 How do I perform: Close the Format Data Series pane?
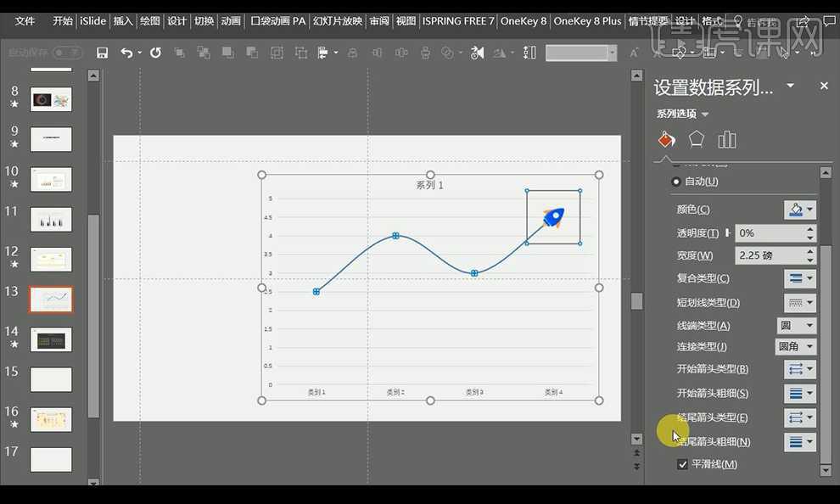[x=823, y=86]
